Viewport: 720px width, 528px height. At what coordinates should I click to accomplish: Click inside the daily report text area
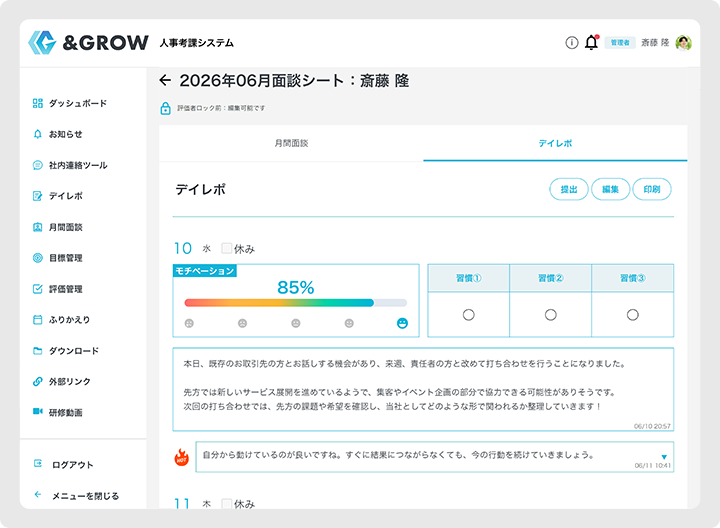tap(423, 389)
